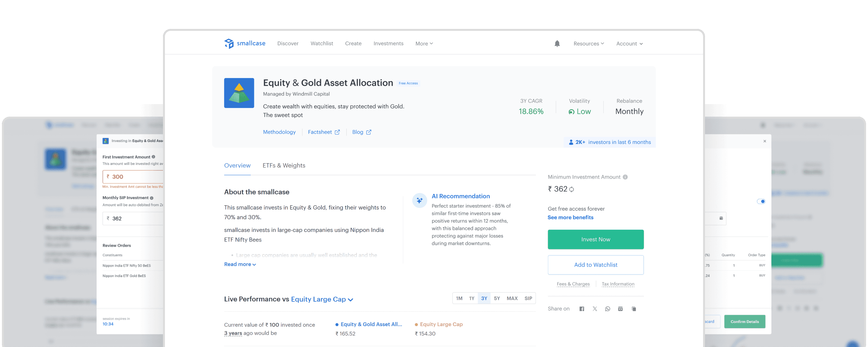Image resolution: width=868 pixels, height=347 pixels.
Task: Click the smallcase logo
Action: coord(245,43)
